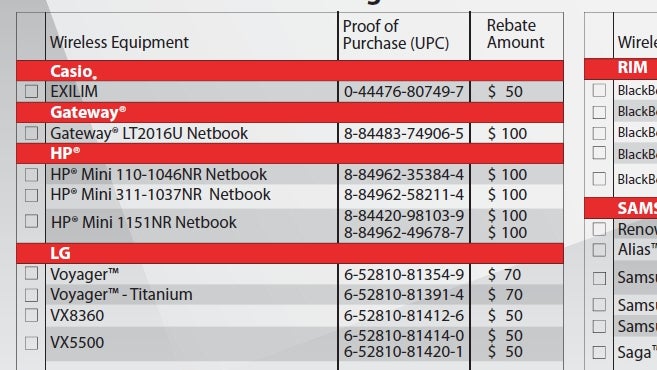This screenshot has width=657, height=370.
Task: Click the $100 rebate for HP Mini 110-1046NR
Action: coord(507,175)
